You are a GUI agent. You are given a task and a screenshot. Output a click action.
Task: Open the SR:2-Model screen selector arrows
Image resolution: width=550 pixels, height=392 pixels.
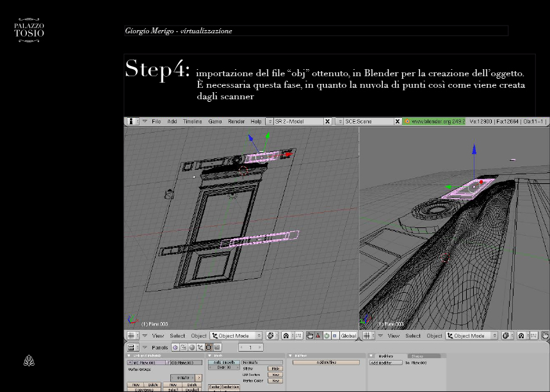pyautogui.click(x=270, y=122)
